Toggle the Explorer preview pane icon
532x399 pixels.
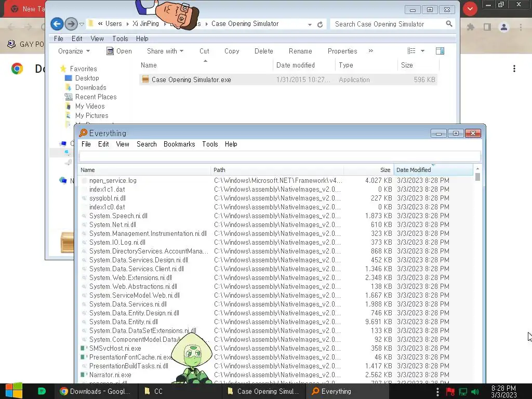[440, 51]
